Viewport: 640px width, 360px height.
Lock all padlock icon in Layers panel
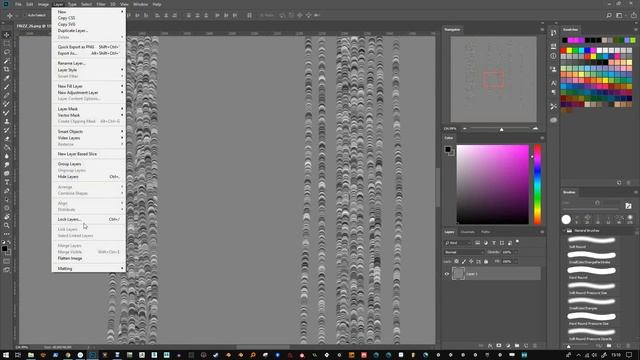point(486,261)
